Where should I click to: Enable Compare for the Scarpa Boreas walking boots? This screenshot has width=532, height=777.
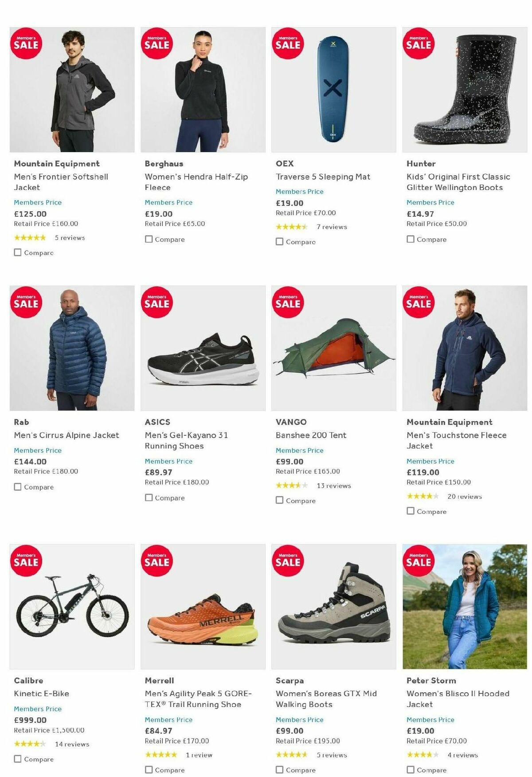point(279,770)
